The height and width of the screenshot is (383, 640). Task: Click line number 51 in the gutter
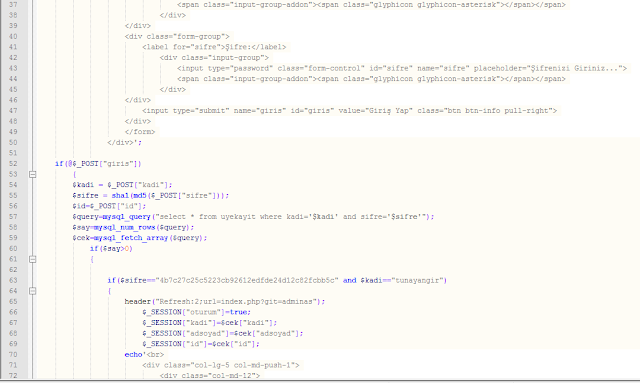[x=13, y=153]
